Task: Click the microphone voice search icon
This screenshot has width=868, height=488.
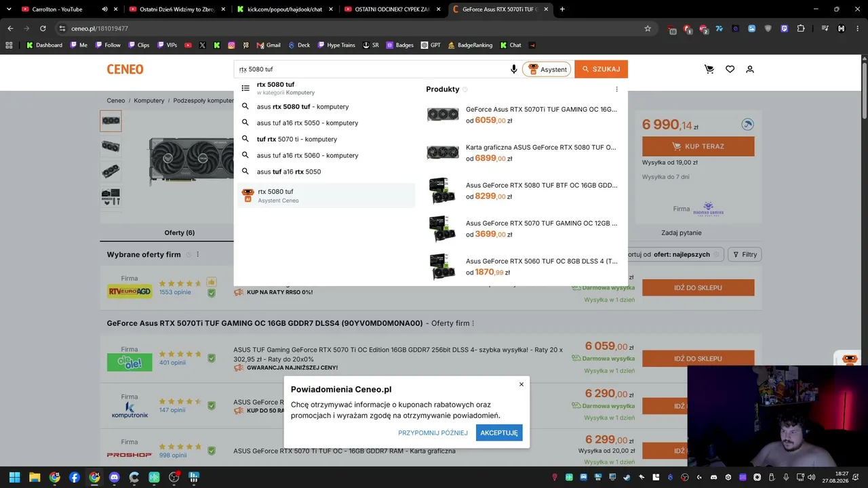Action: click(513, 69)
